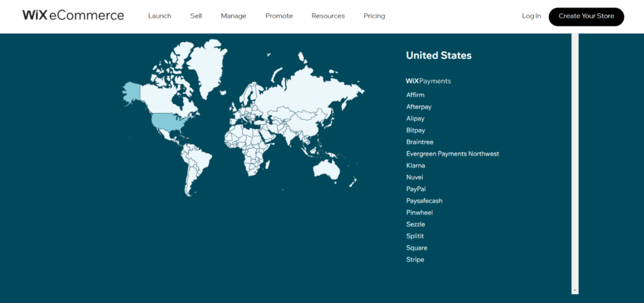Open the Sell menu
The height and width of the screenshot is (303, 644).
(x=196, y=16)
